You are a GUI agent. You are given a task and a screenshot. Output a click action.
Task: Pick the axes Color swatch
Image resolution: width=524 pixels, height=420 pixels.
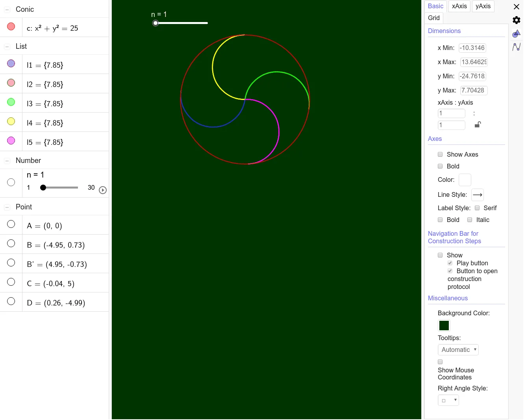(465, 180)
